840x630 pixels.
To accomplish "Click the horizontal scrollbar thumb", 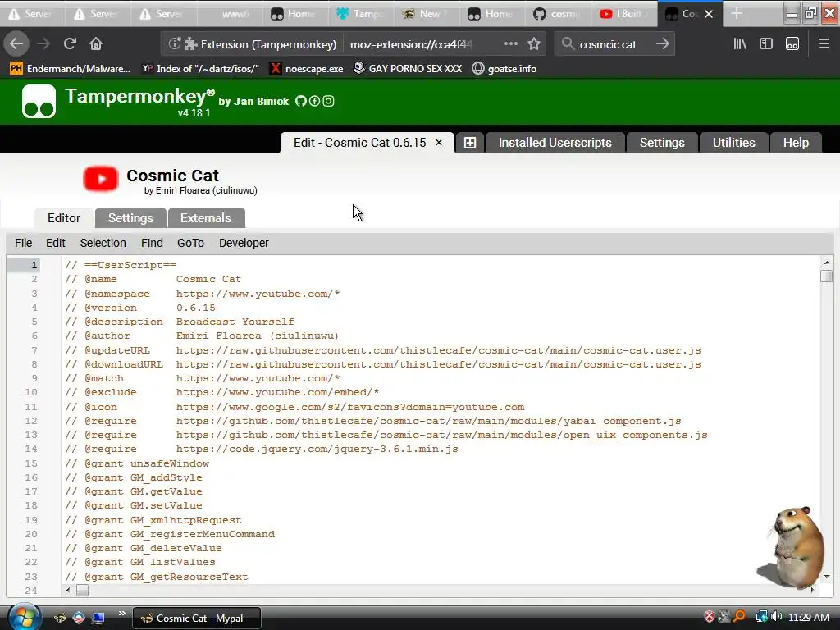I will click(82, 591).
